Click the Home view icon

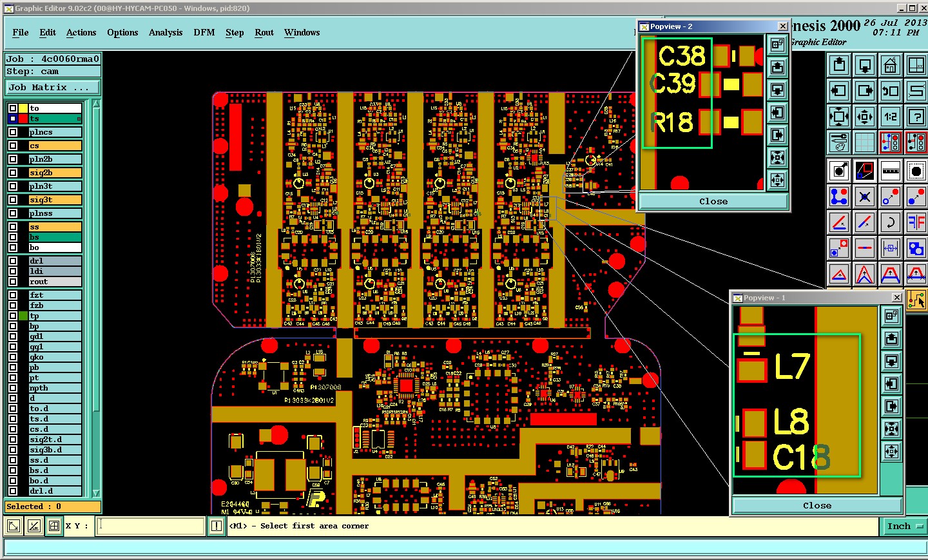[891, 64]
